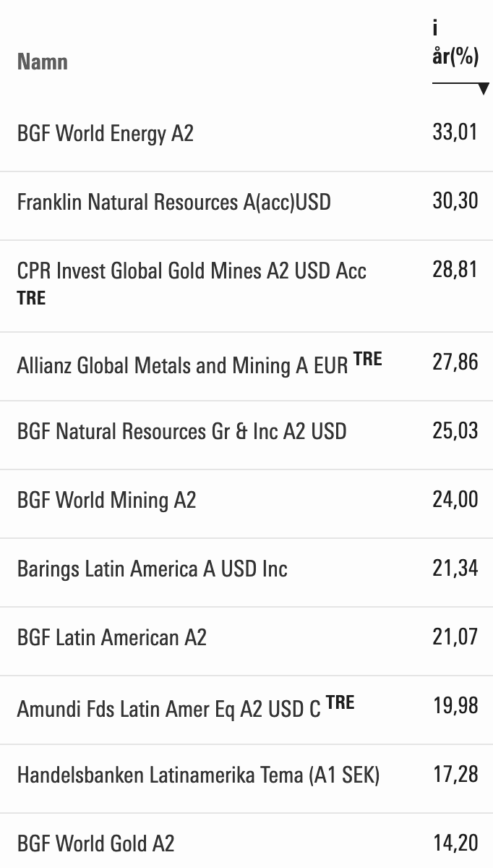
Task: Sort by the 'i år(%)' column header
Action: [455, 45]
